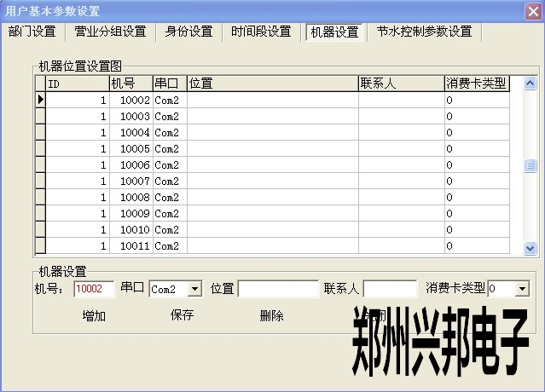Viewport: 545px width, 392px height.
Task: Click the Com2 cell in row 10004
Action: pyautogui.click(x=170, y=133)
